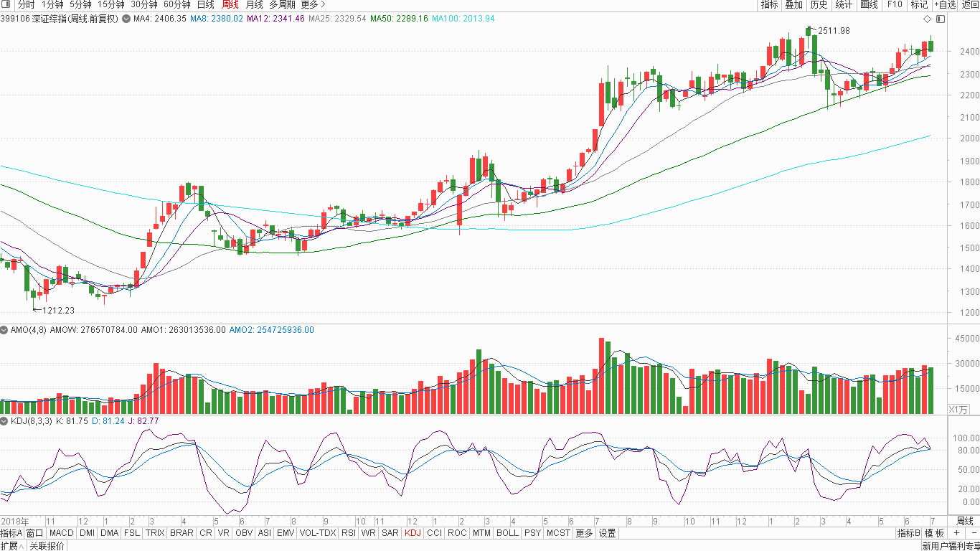Click the 窗口 tab in indicator bar
This screenshot has width=980, height=551.
point(35,533)
